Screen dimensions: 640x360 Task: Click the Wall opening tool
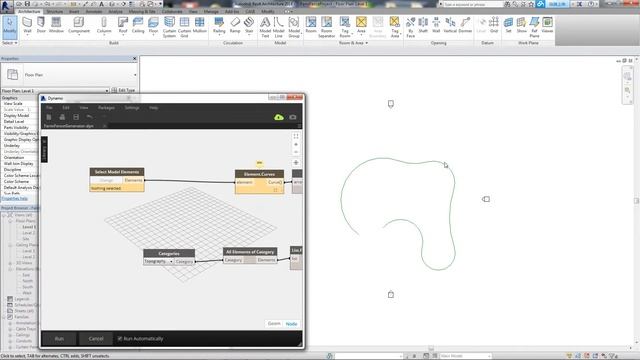(x=436, y=25)
